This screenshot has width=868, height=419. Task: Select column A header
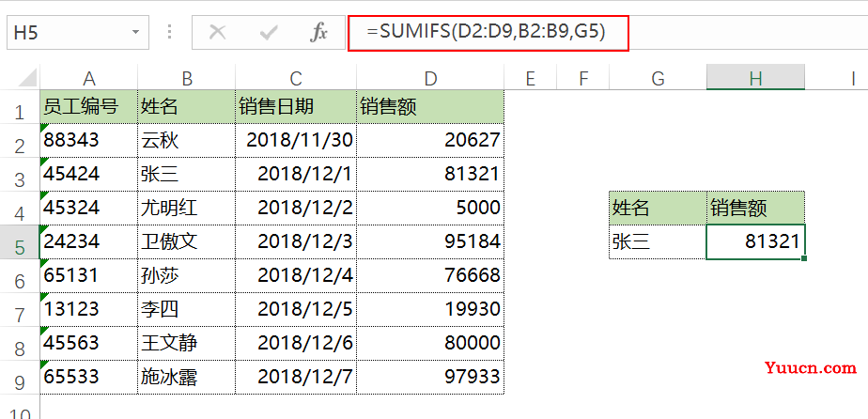pyautogui.click(x=88, y=79)
